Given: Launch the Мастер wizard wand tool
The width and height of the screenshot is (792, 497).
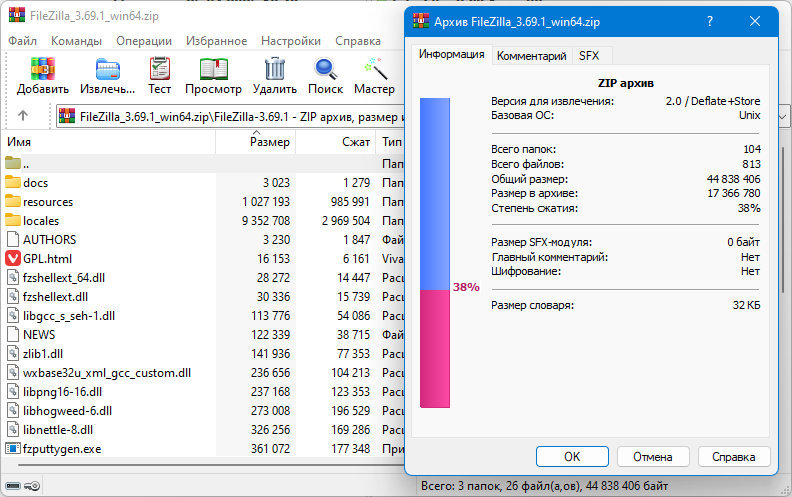Looking at the screenshot, I should 375,69.
